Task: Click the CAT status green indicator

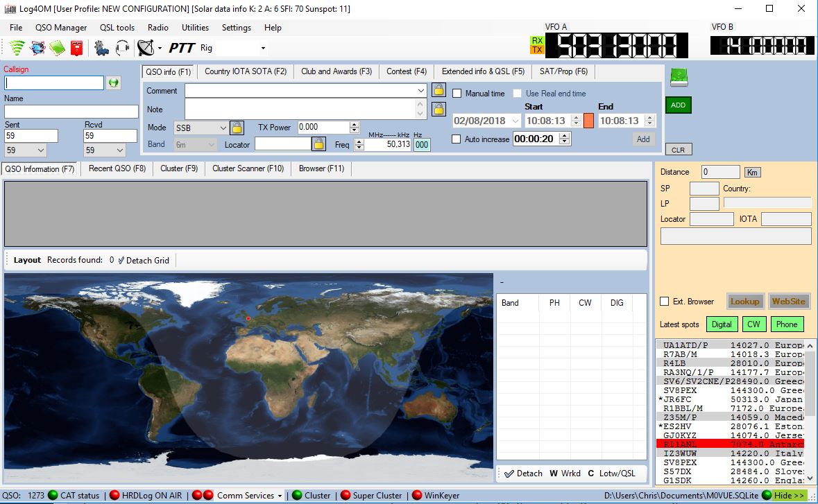Action: click(x=53, y=495)
